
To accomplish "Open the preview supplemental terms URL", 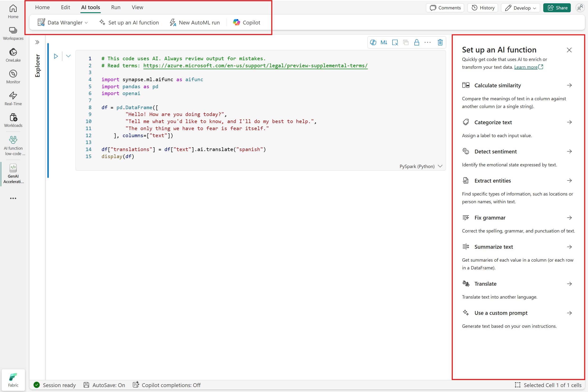I will coord(255,65).
